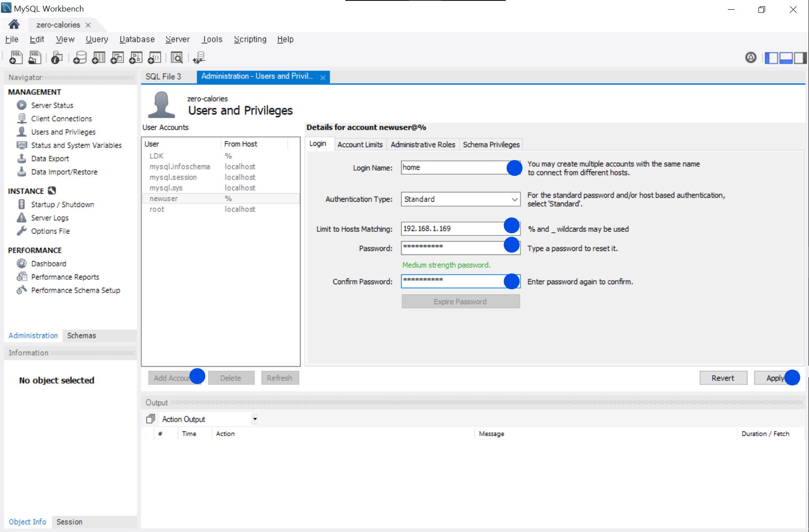Close the zero-calories connection tab

pyautogui.click(x=88, y=25)
